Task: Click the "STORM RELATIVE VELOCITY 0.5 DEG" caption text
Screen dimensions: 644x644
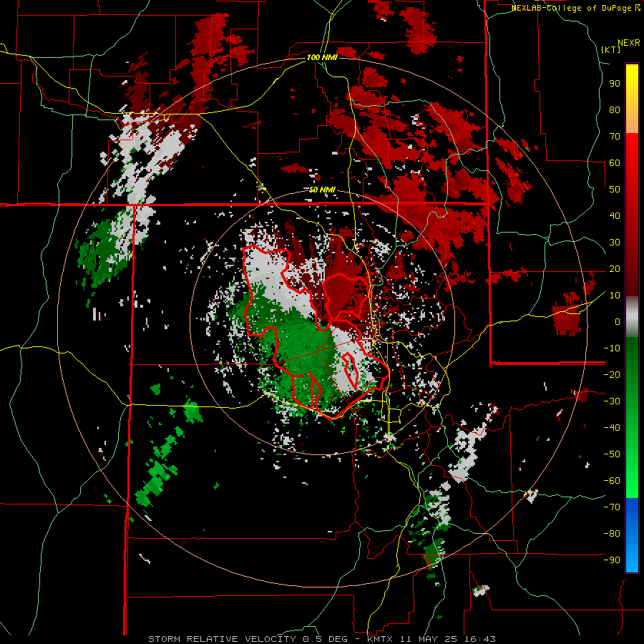Action: [248, 639]
